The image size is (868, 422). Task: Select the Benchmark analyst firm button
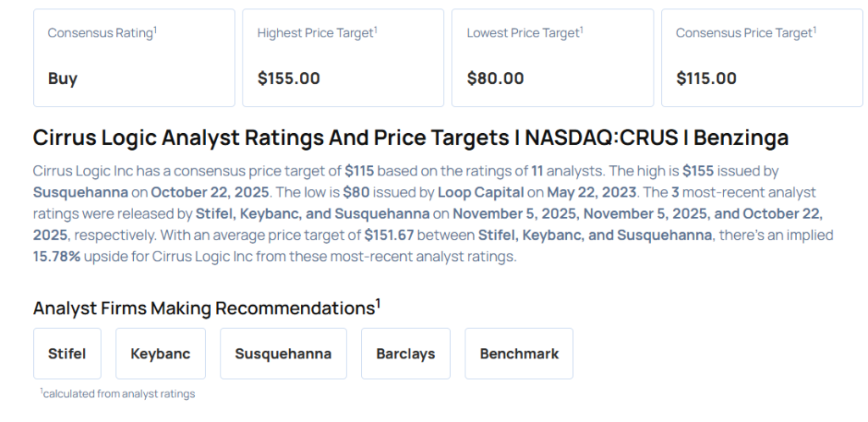[x=519, y=353]
